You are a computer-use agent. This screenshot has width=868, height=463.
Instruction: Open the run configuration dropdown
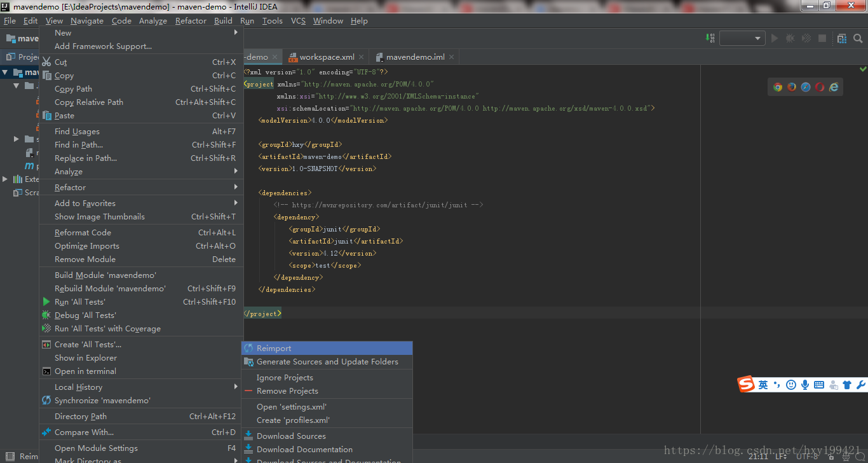(x=742, y=38)
